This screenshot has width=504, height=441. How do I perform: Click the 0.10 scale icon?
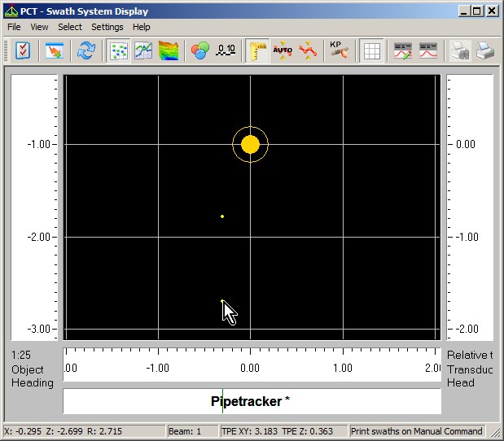coord(226,51)
